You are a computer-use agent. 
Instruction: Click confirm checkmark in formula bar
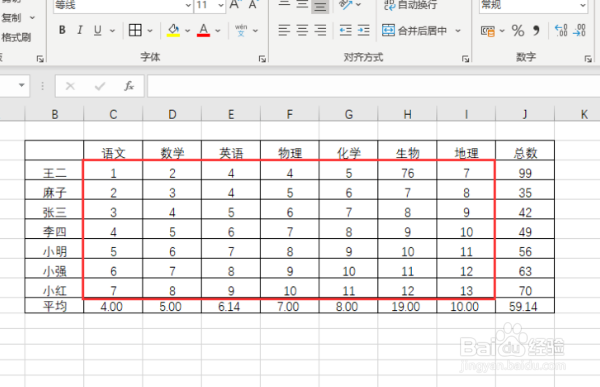(100, 86)
